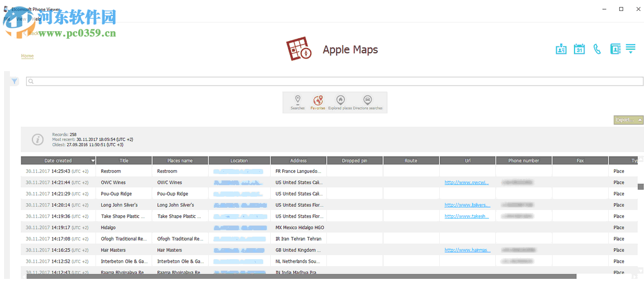Click date cell 30.11.2017 14:20:14

58,205
